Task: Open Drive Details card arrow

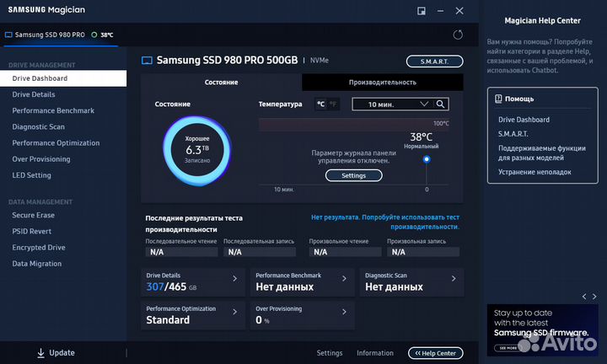Action: click(x=235, y=279)
